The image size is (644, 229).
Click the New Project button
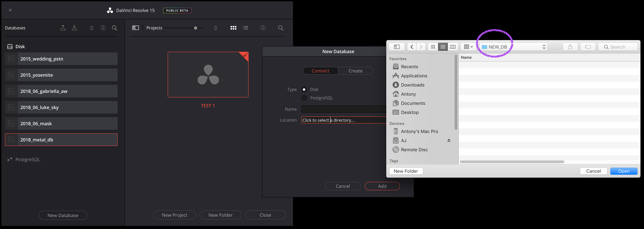point(174,215)
